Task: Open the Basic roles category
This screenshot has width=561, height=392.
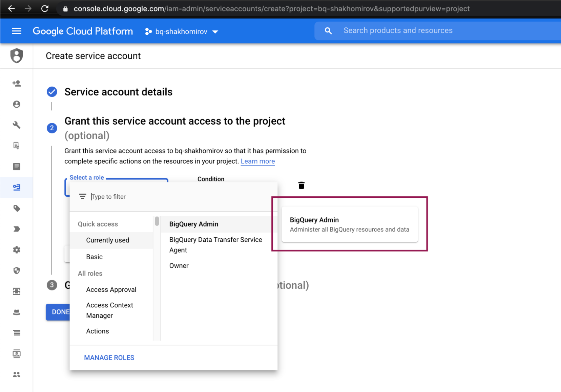Action: click(x=95, y=257)
